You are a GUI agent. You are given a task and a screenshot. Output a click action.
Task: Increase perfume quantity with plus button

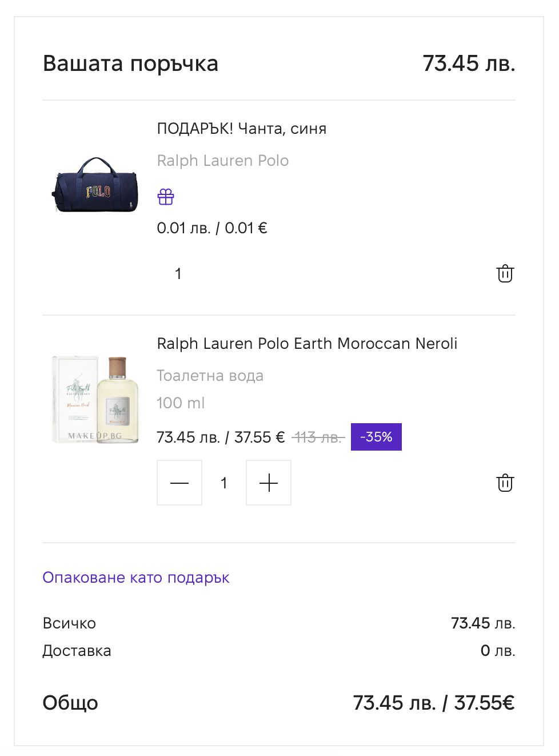click(x=269, y=483)
